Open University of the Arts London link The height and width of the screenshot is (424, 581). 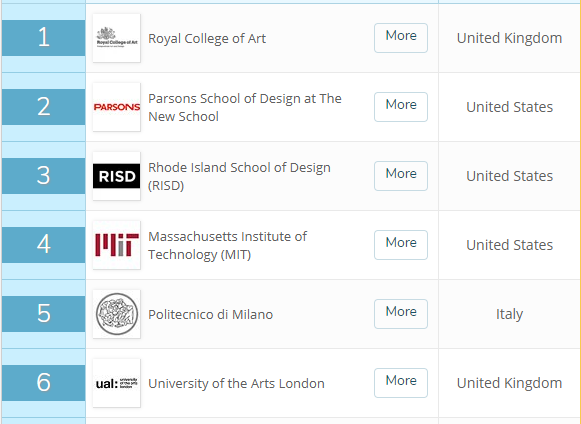(236, 384)
